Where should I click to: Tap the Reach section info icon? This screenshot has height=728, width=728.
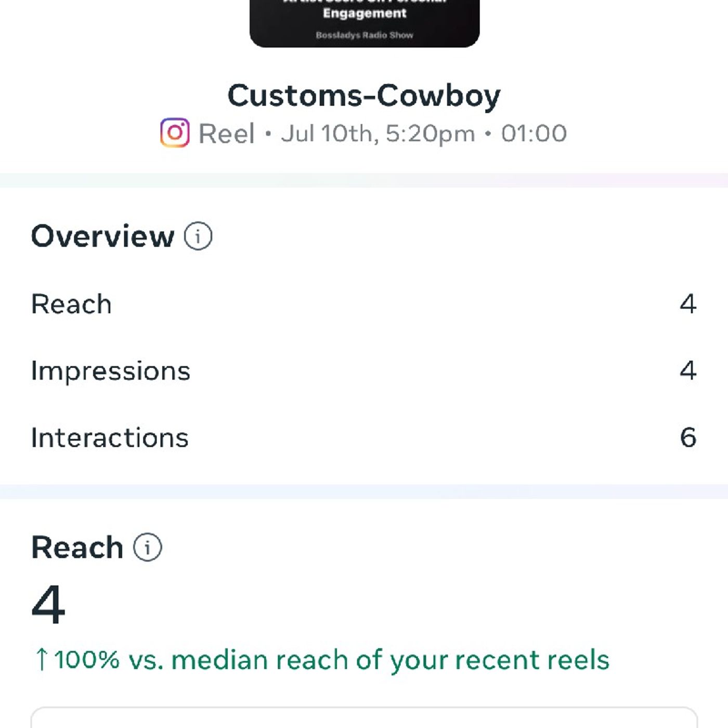click(x=148, y=547)
